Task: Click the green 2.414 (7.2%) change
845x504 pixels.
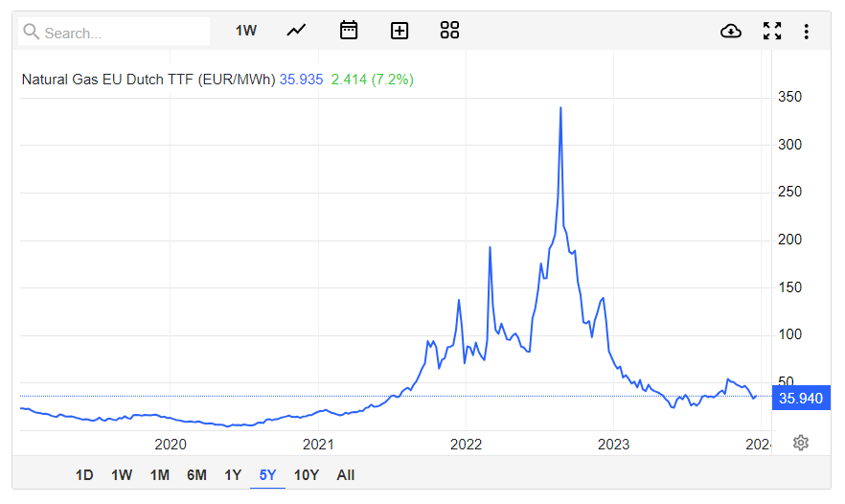Action: (x=373, y=80)
